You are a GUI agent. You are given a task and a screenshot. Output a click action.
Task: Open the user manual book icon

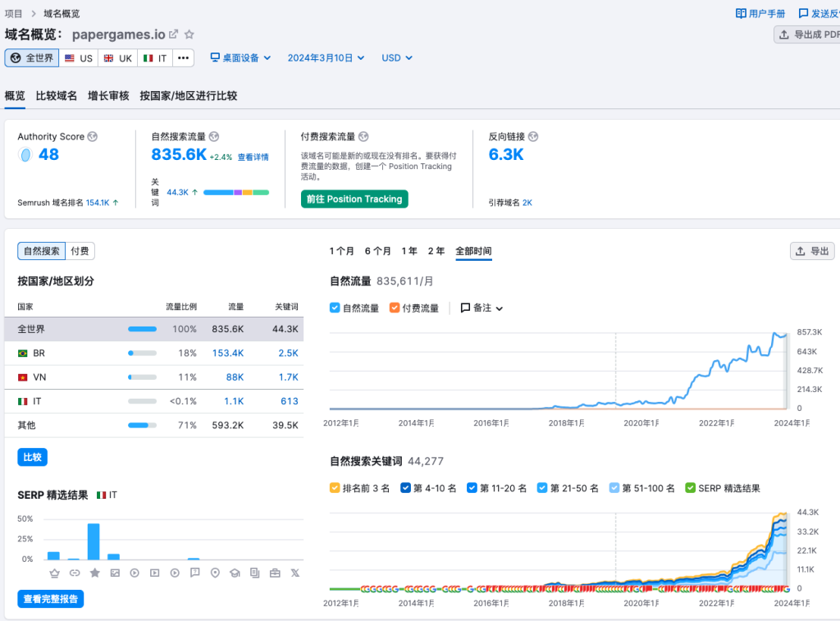(741, 13)
